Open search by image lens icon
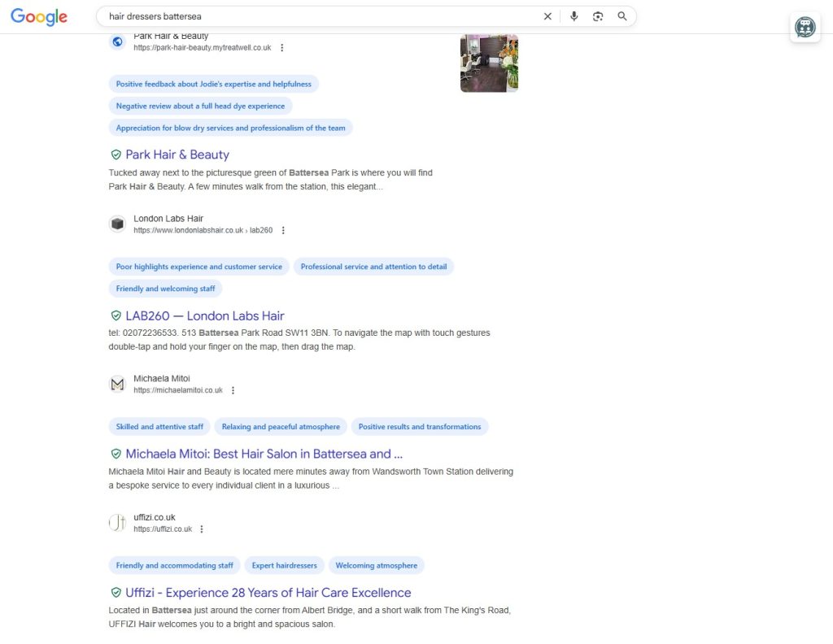 pyautogui.click(x=598, y=16)
